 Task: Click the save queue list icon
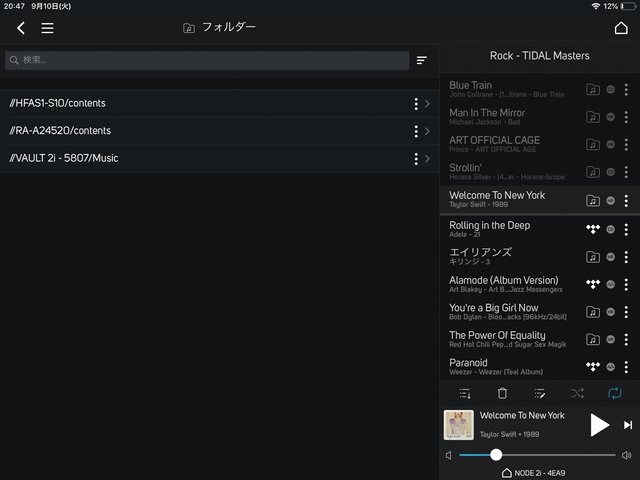465,394
